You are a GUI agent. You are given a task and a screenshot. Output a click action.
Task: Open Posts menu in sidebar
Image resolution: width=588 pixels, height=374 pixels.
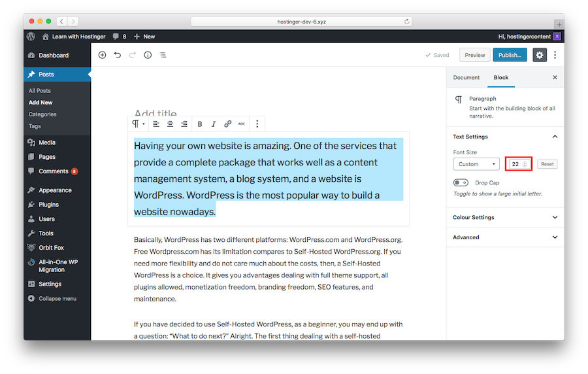(x=57, y=75)
